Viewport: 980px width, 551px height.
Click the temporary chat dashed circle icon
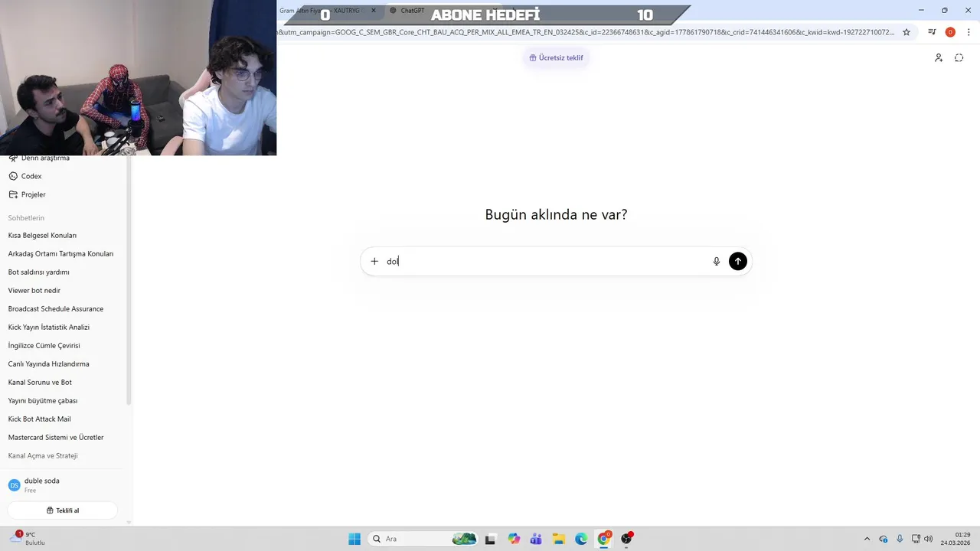pos(959,57)
